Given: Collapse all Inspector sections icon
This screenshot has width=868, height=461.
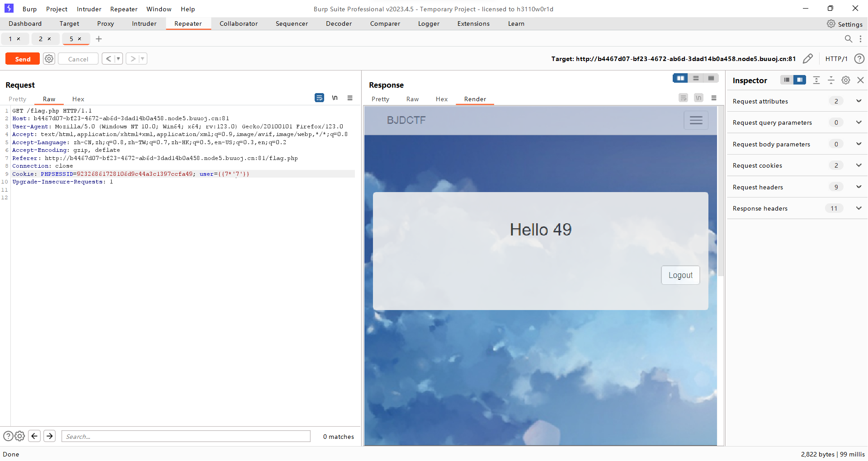Looking at the screenshot, I should point(831,80).
